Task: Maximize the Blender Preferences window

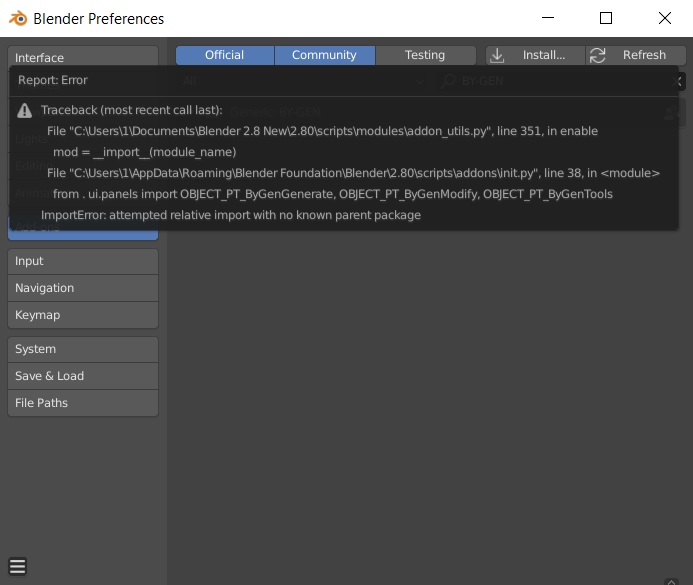Action: tap(606, 18)
